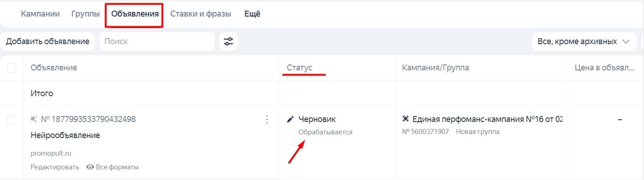Click the chevron arrow on archive filter
The image size is (644, 180).
coord(626,41)
